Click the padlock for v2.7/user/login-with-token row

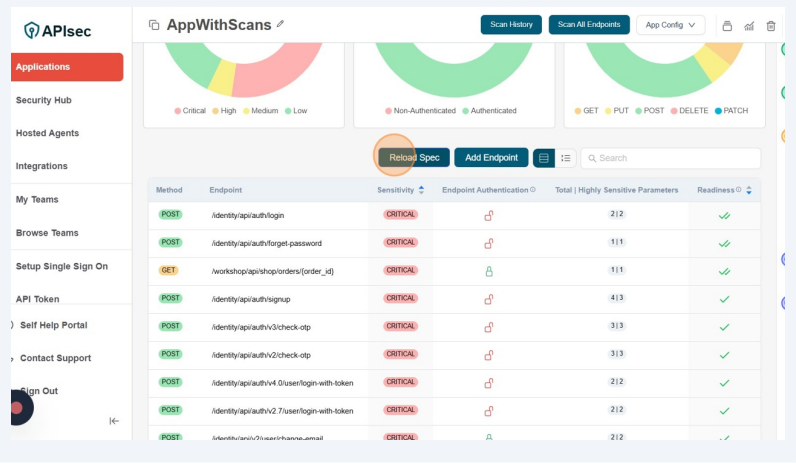click(488, 411)
